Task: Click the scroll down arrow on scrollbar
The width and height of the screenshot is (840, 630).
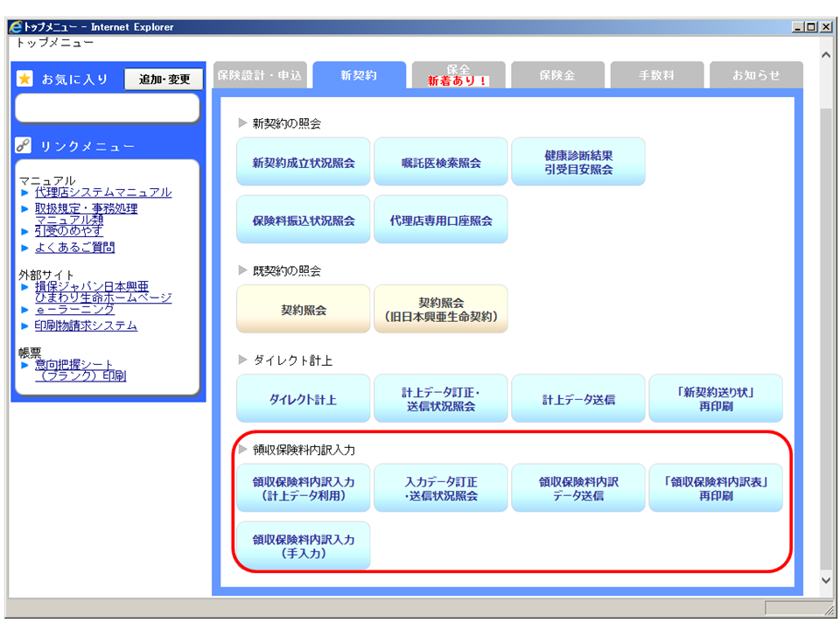Action: pyautogui.click(x=825, y=579)
